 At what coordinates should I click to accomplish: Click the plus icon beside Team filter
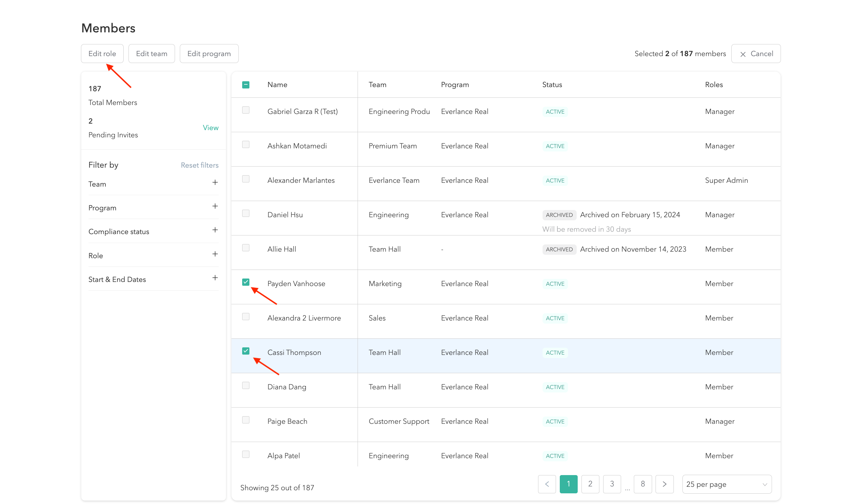pos(215,182)
